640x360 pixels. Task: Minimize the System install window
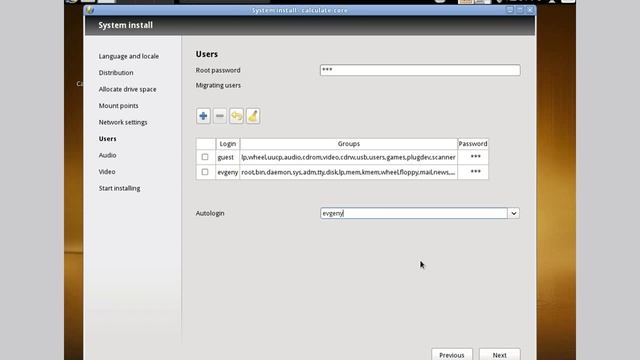[510, 10]
